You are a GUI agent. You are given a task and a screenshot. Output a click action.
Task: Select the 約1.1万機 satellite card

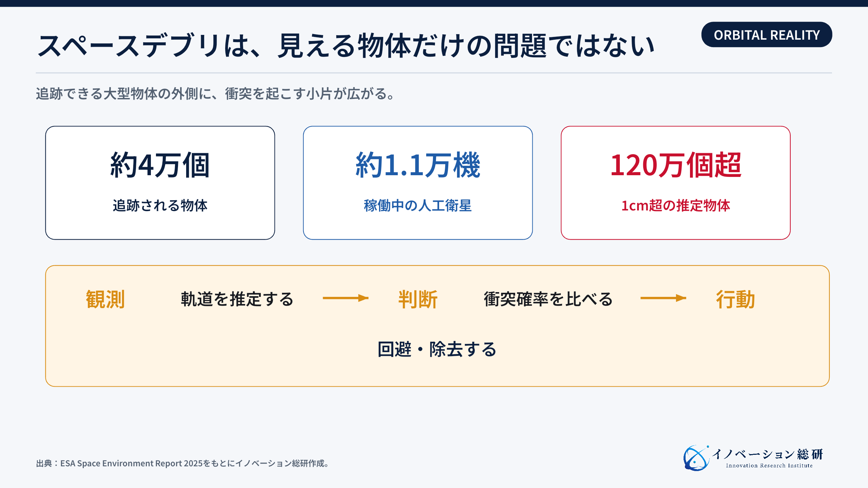click(418, 183)
